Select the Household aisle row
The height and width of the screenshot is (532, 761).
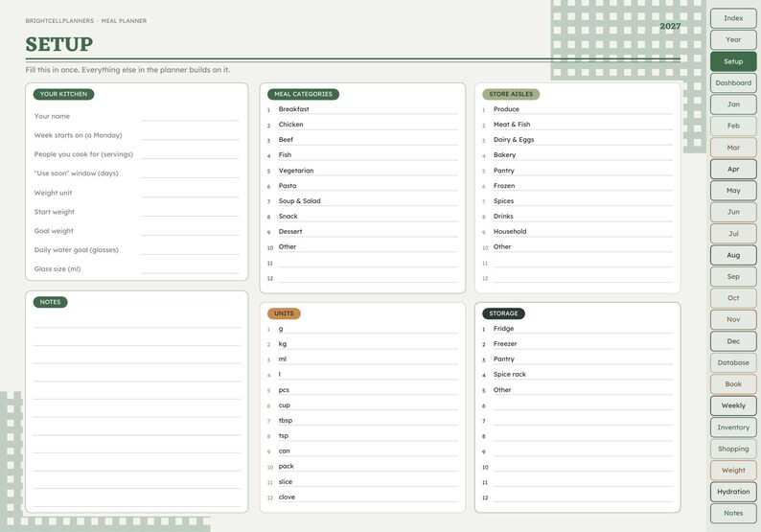tap(577, 232)
